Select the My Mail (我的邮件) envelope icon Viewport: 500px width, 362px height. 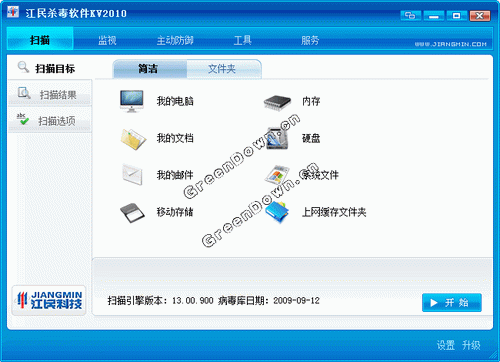(132, 174)
